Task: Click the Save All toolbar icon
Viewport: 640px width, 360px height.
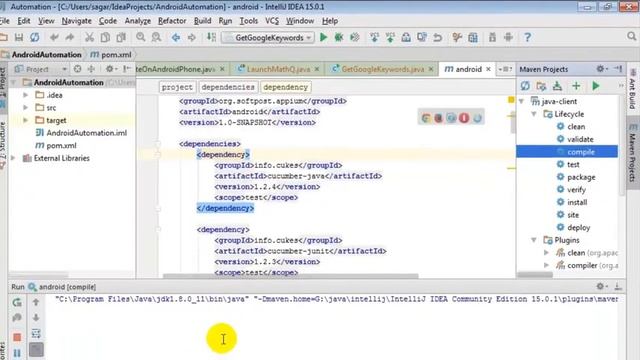Action: [x=19, y=38]
